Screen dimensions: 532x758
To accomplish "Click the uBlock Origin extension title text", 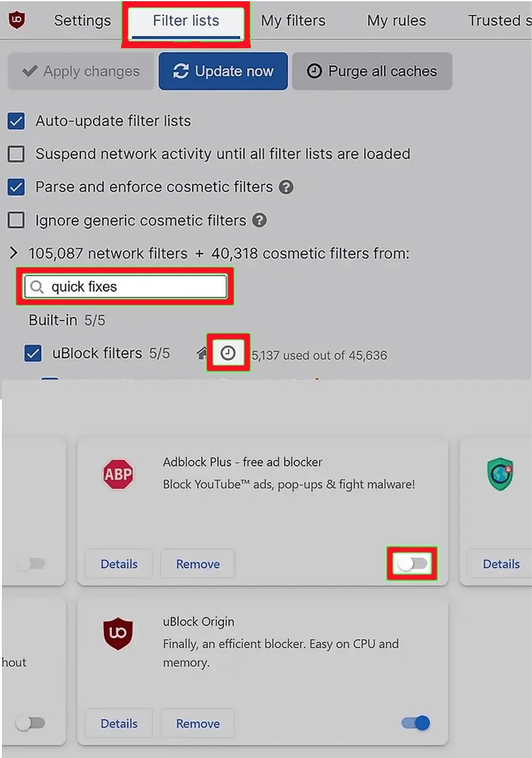I will 198,621.
